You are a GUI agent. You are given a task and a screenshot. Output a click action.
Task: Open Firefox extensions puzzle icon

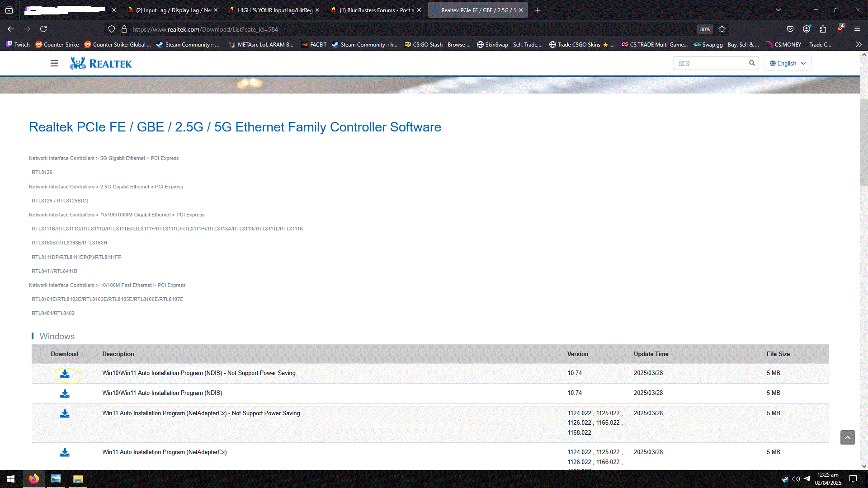(x=823, y=29)
